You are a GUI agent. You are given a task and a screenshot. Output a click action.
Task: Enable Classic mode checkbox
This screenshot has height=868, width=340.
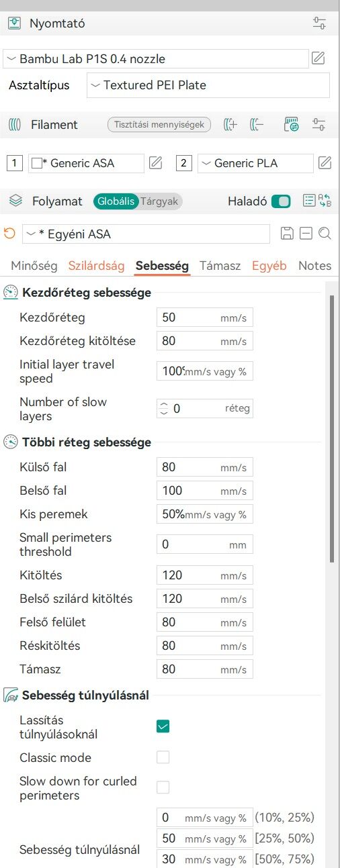click(x=163, y=757)
